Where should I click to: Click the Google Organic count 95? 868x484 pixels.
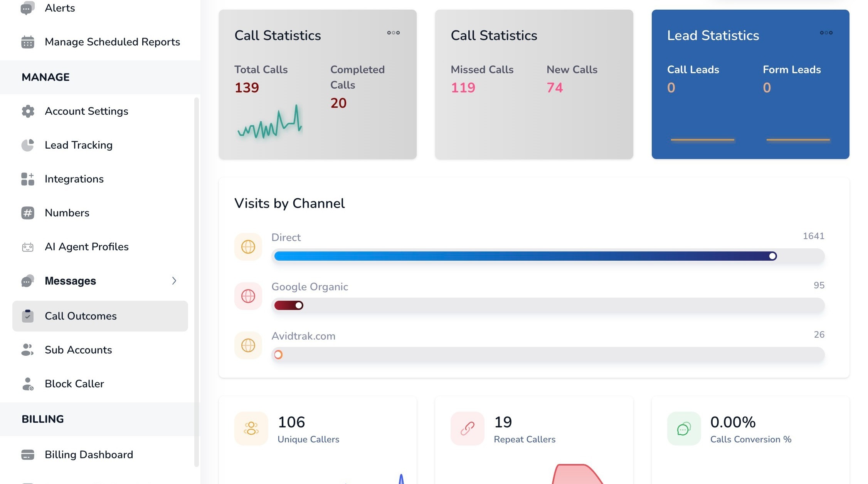(819, 285)
